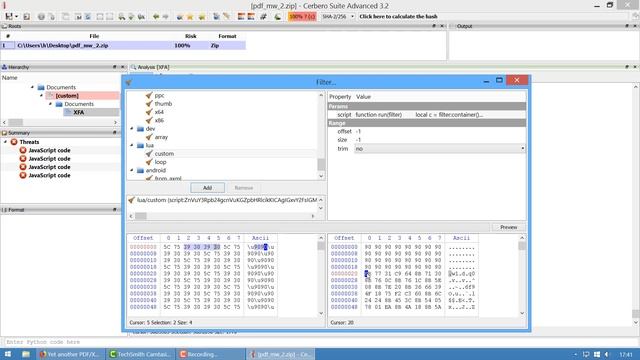The height and width of the screenshot is (360, 640).
Task: Click the taskbar clock showing 17:41
Action: (626, 354)
